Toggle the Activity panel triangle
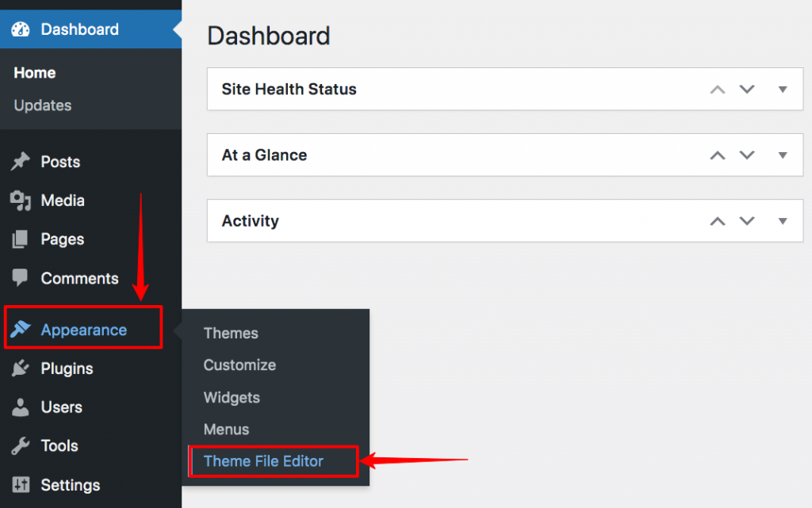The height and width of the screenshot is (508, 812). point(783,221)
